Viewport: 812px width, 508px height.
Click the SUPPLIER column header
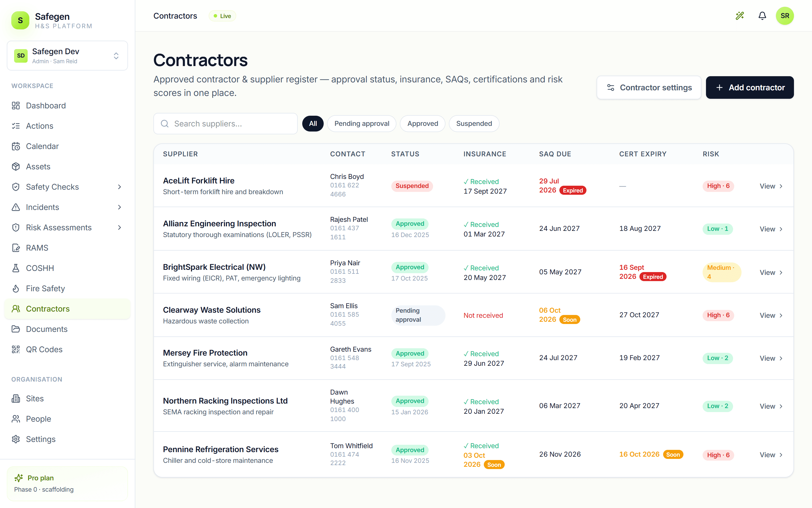point(180,154)
